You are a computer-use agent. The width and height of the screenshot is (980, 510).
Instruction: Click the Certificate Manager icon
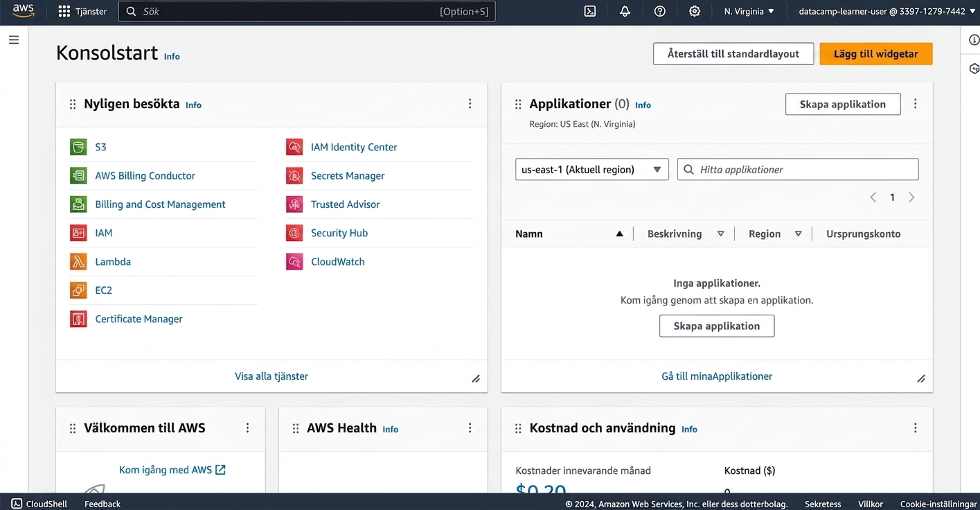(78, 319)
